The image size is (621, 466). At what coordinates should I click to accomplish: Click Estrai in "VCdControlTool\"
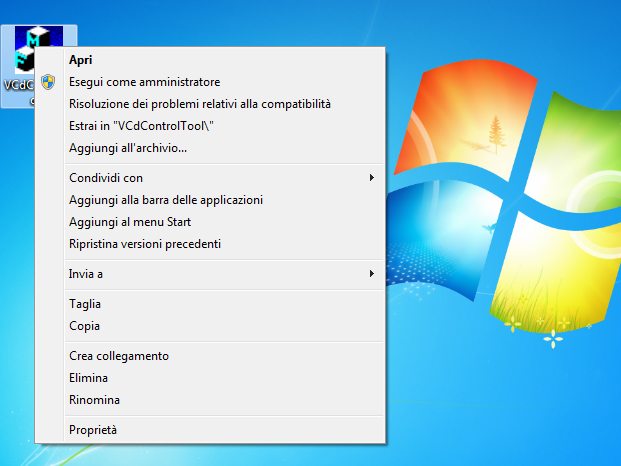142,126
